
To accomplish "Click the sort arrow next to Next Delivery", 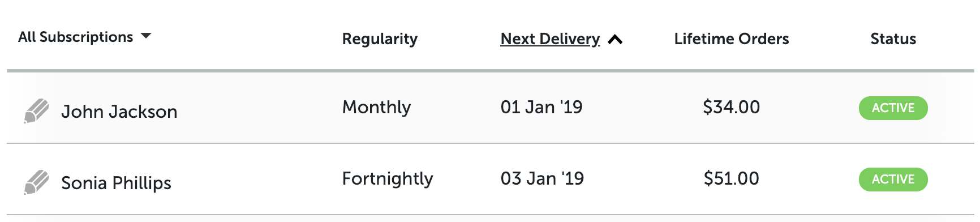I will (x=615, y=40).
